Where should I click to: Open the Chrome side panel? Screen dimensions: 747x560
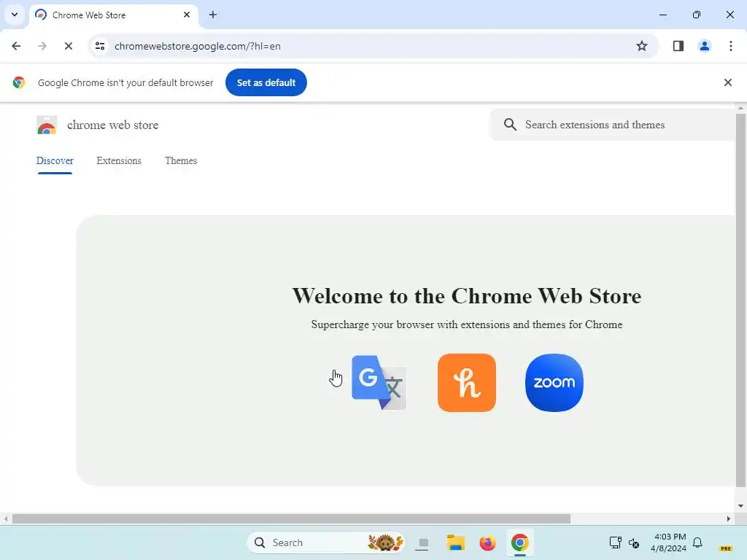click(x=678, y=46)
